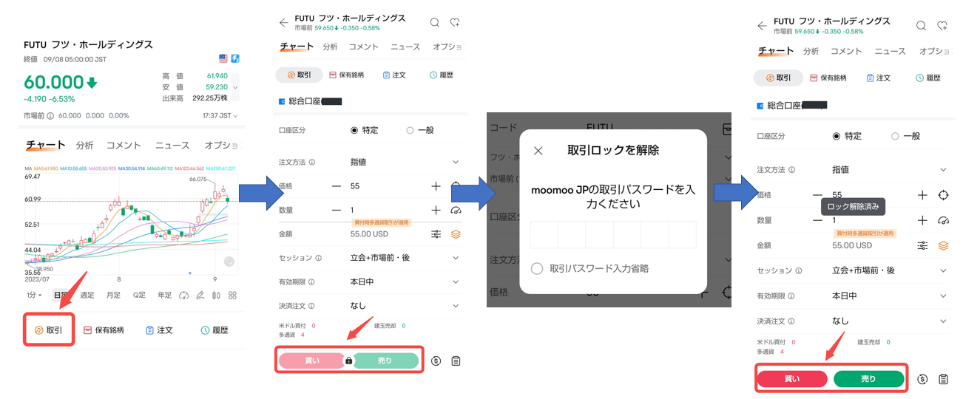Click the trading password input boxes in the dialog
Screen dimensions: 980x399
click(613, 234)
